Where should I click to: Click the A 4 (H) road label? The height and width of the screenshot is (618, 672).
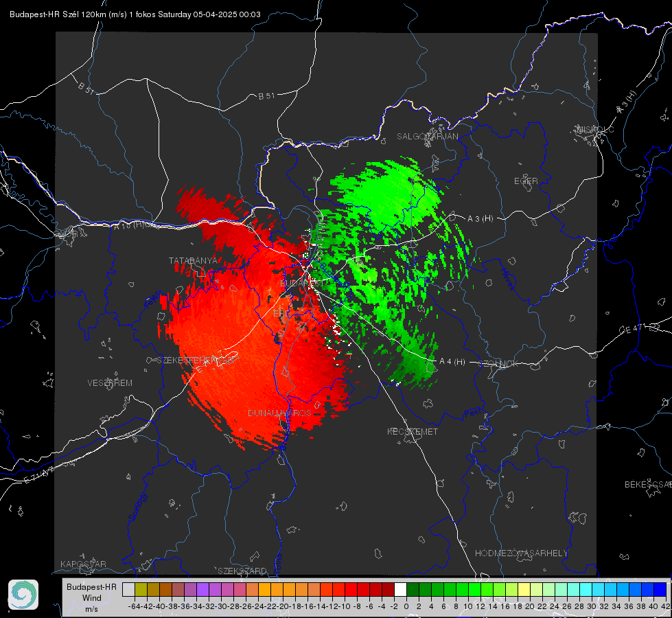tap(452, 362)
